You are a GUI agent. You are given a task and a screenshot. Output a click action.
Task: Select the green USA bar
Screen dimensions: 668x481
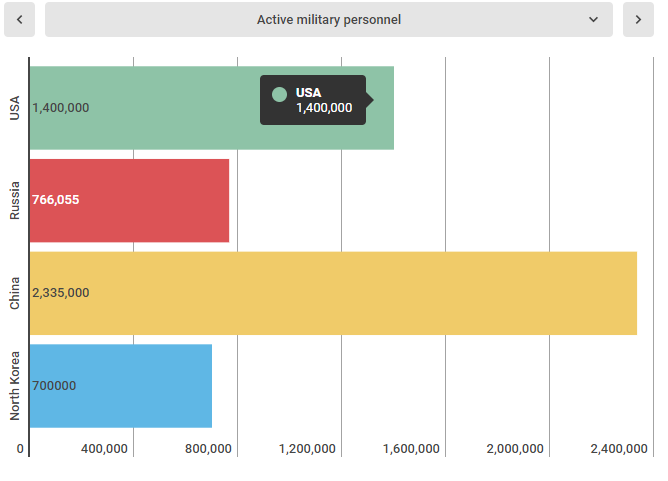[212, 108]
